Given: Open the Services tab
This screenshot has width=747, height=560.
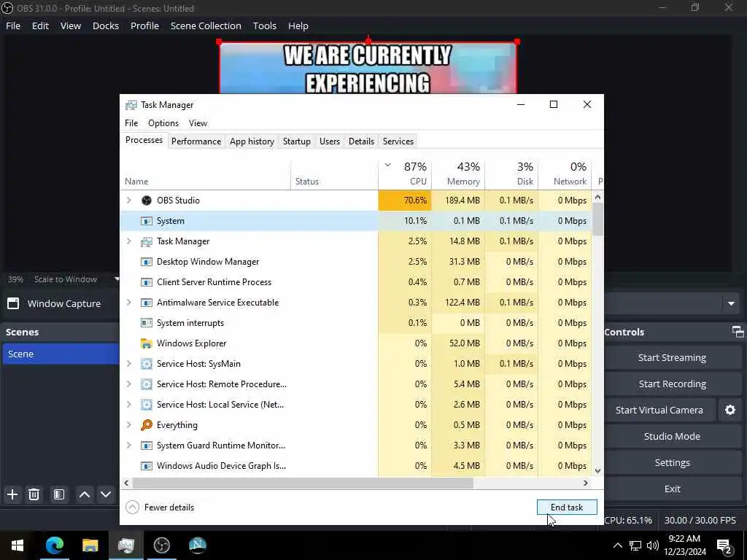Looking at the screenshot, I should pos(398,141).
